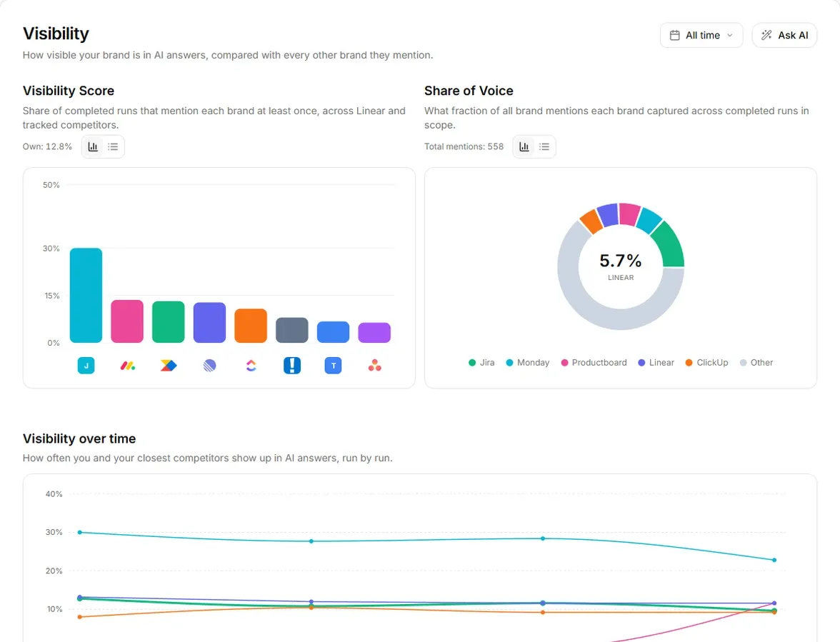
Task: Select Monday in the donut legend
Action: (x=528, y=363)
